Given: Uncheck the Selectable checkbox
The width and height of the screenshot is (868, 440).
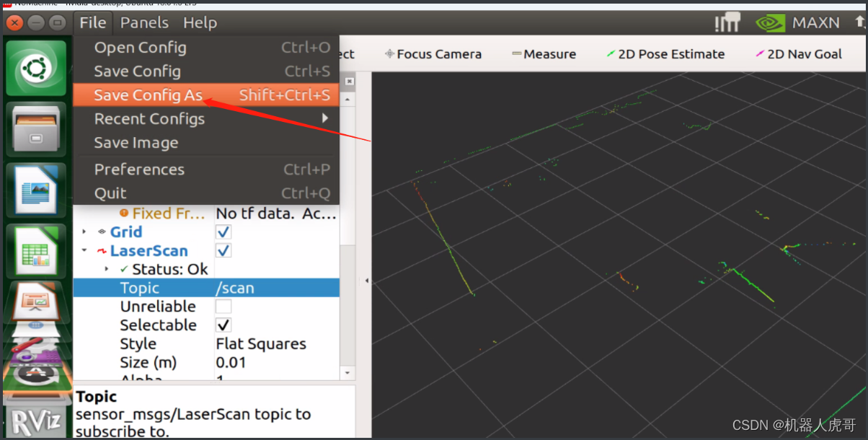Looking at the screenshot, I should 223,325.
